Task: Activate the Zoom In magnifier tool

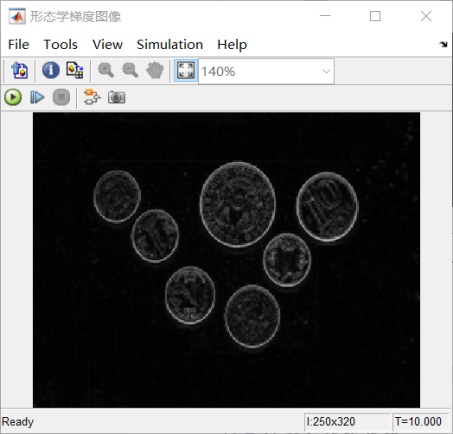Action: click(106, 70)
